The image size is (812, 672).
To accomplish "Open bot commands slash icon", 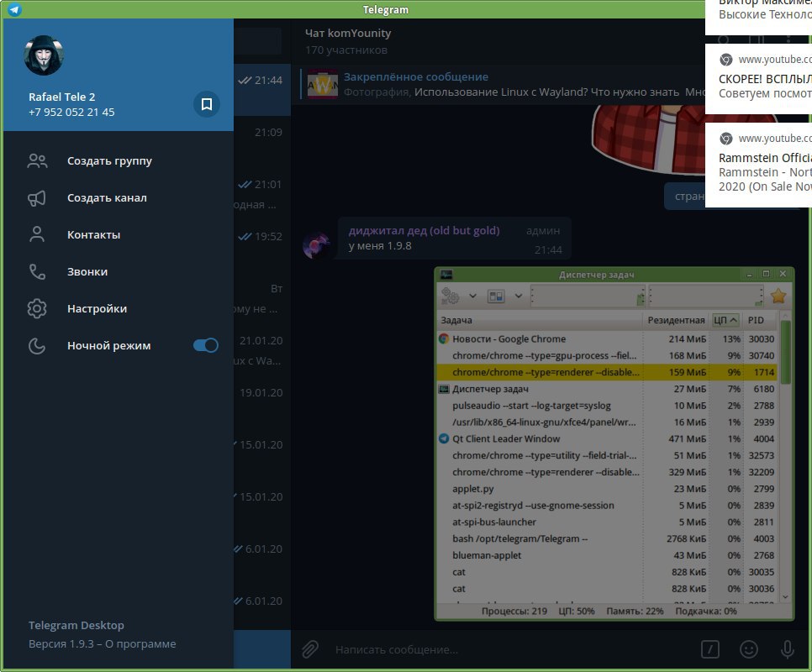I will pos(710,649).
